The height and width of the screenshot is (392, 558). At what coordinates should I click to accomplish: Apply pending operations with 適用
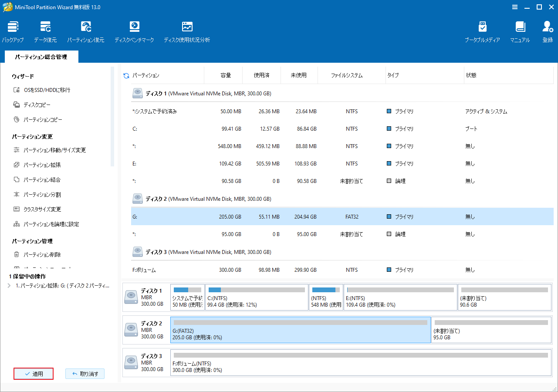point(34,373)
